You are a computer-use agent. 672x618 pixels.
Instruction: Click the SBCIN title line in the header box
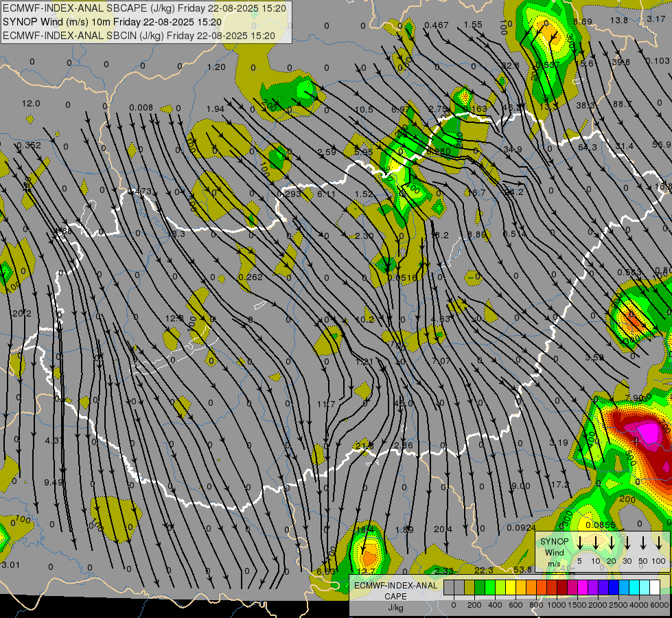point(139,36)
